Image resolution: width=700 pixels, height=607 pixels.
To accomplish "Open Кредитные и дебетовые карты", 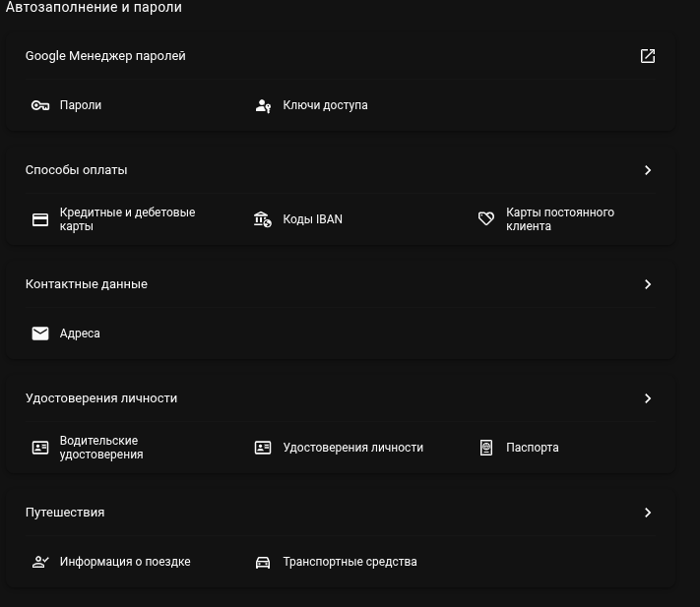I will (127, 219).
